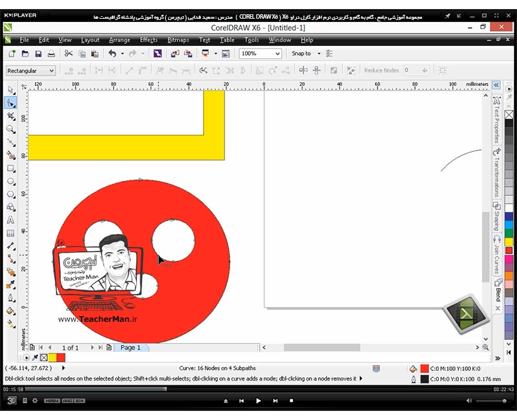Open the Options icon beside Snap to
This screenshot has width=517, height=420.
point(329,54)
